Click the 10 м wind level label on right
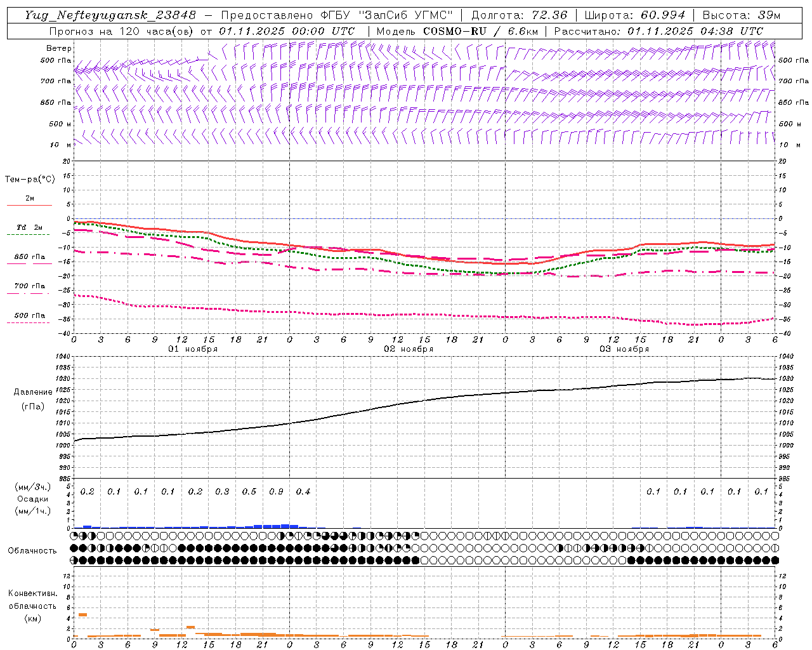The height and width of the screenshot is (650, 812). pyautogui.click(x=789, y=145)
